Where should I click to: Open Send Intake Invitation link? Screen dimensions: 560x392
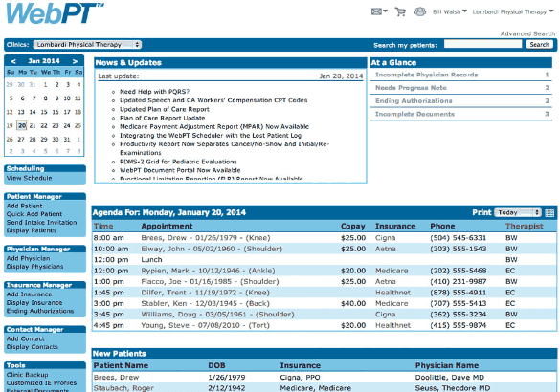(41, 222)
